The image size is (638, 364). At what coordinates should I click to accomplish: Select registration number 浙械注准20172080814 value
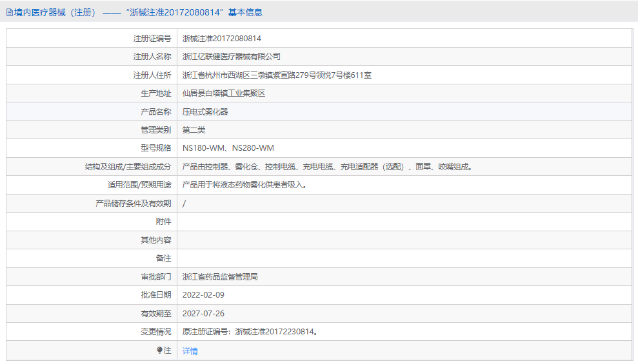pos(222,39)
